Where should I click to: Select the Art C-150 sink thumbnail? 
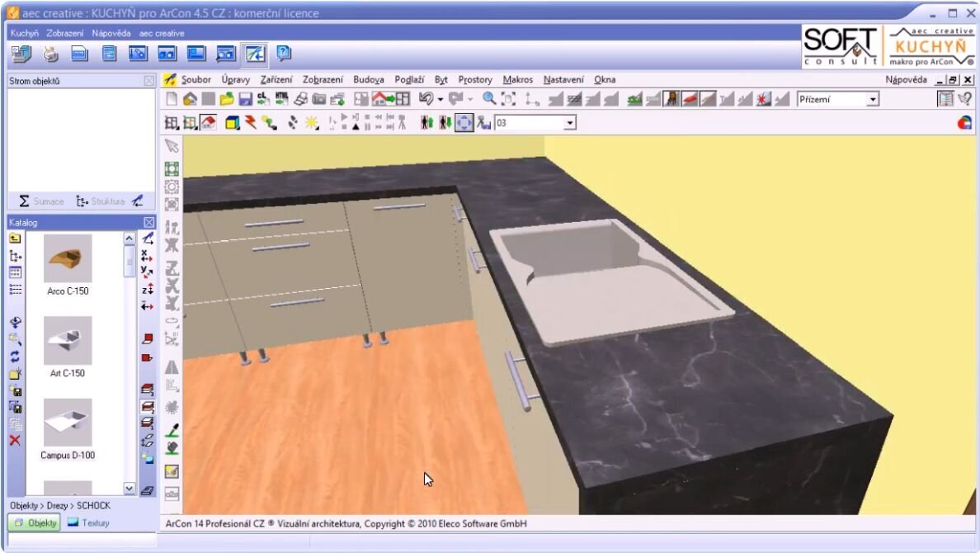68,341
